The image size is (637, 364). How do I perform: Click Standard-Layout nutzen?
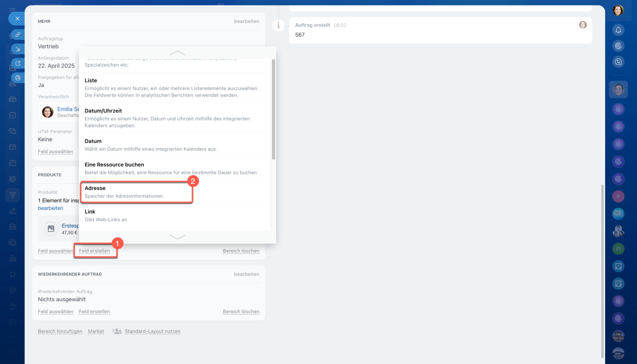point(152,331)
